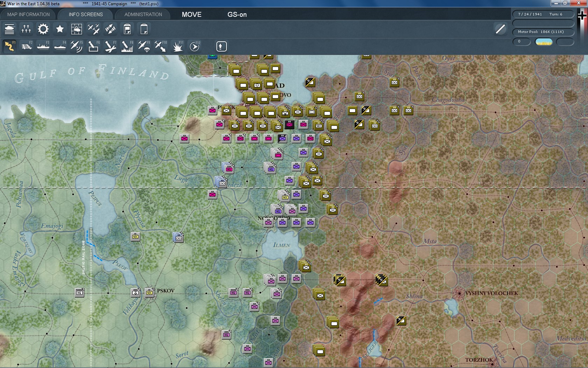The height and width of the screenshot is (368, 588).
Task: Select the black-and-pink SS unit counter
Action: point(289,124)
